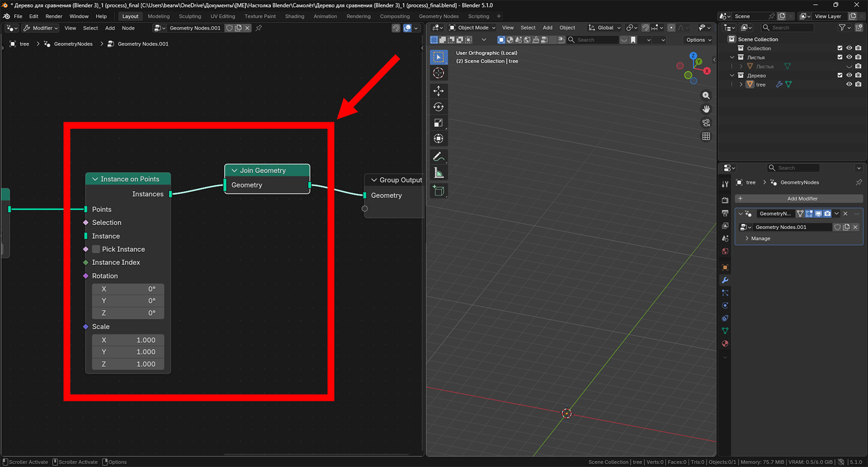Activate the Annotate pencil tool
This screenshot has width=868, height=467.
(x=438, y=157)
